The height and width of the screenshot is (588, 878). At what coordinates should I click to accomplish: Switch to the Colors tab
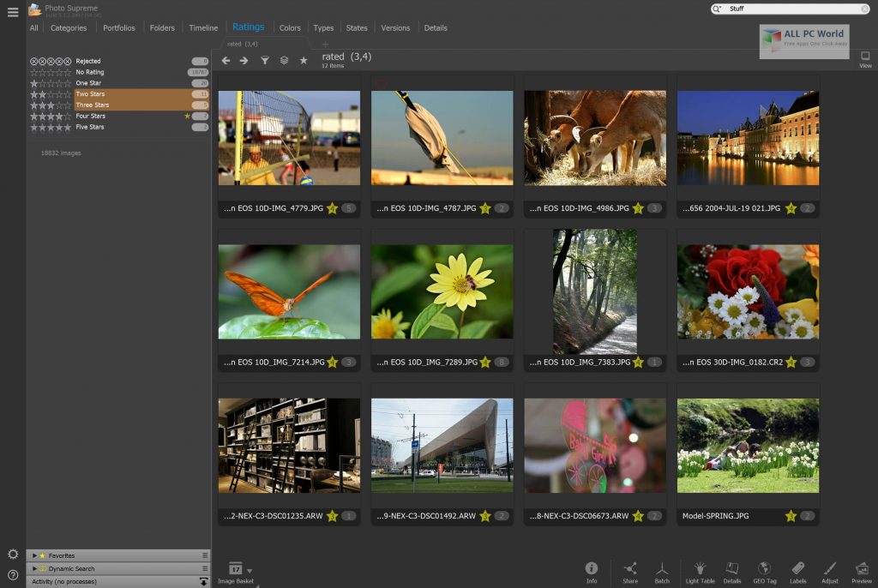pos(290,27)
